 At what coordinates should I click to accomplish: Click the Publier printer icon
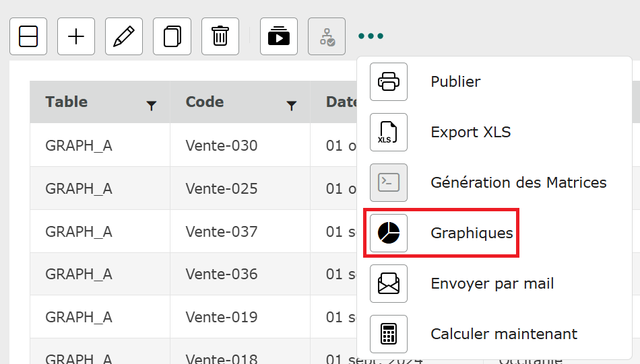(389, 82)
